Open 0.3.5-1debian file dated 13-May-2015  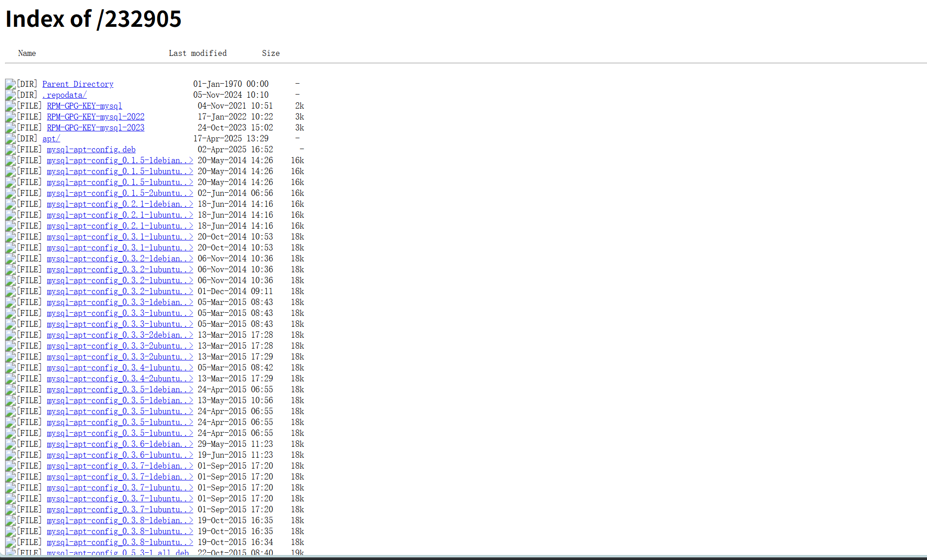[120, 400]
